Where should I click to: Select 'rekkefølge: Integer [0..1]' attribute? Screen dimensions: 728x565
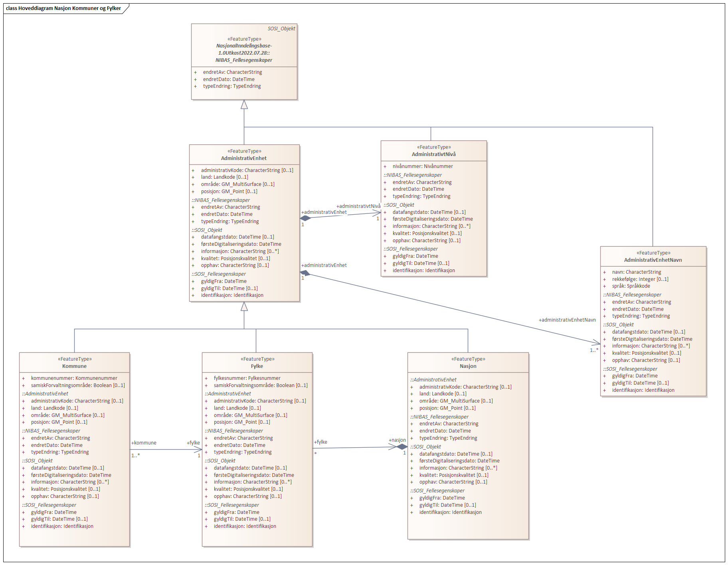tap(640, 279)
